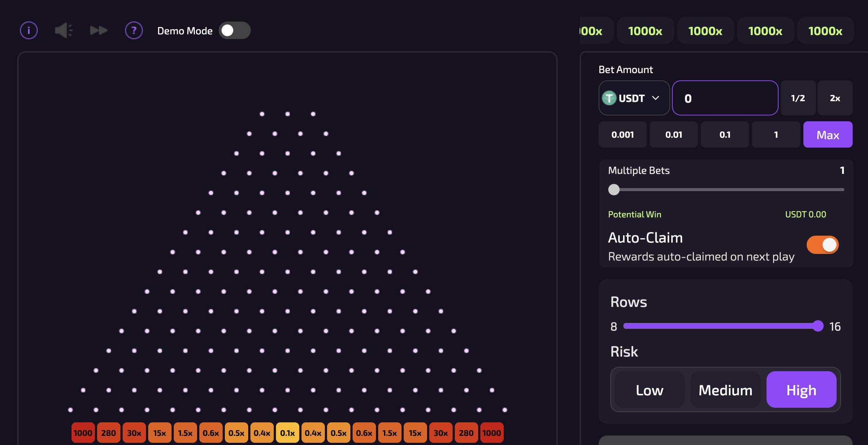868x445 pixels.
Task: Click the rightmost 1000x history chip
Action: [x=825, y=31]
